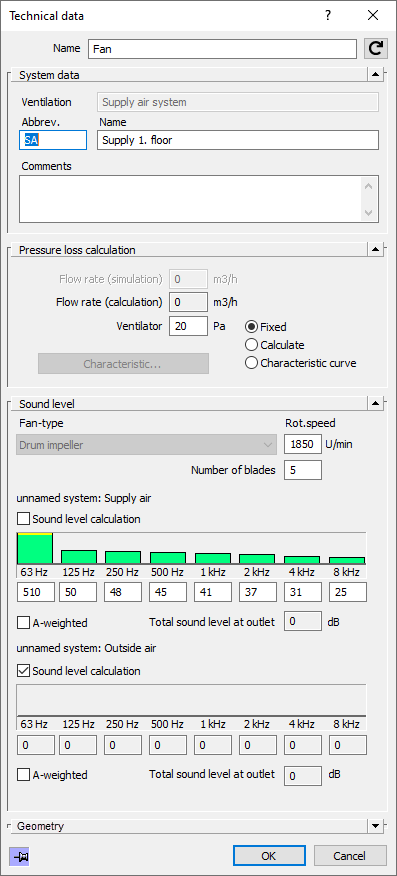Screen dimensions: 397x876
Task: Click the green 8 kHz bar in chart
Action: (347, 560)
